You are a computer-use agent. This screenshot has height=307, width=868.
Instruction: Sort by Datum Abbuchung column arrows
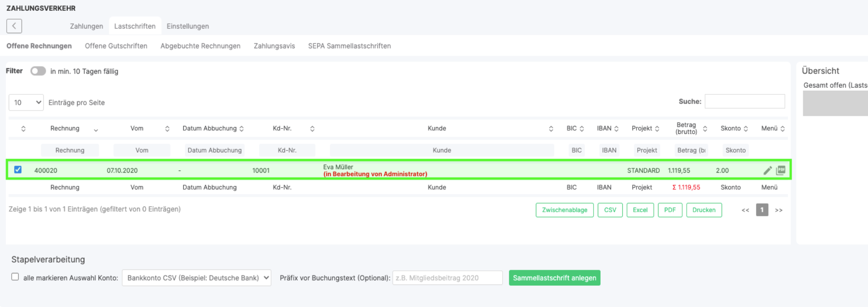(x=242, y=129)
